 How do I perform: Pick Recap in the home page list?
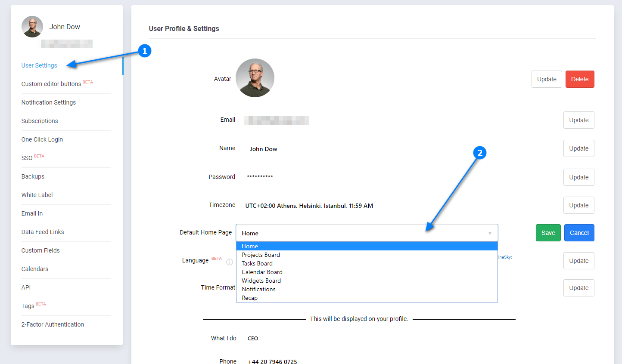249,298
